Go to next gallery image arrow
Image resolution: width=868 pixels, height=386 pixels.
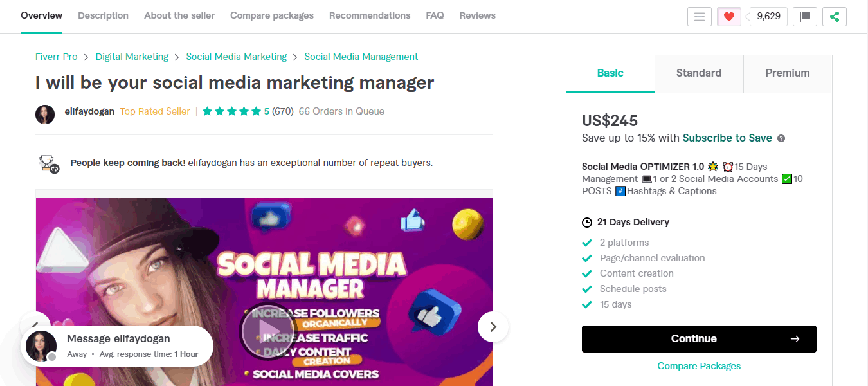pyautogui.click(x=493, y=327)
